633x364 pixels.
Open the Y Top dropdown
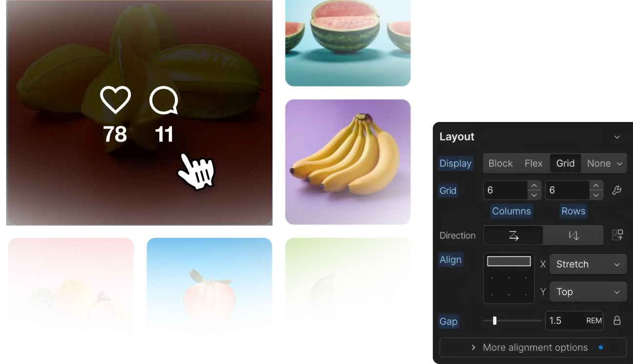[x=588, y=292]
